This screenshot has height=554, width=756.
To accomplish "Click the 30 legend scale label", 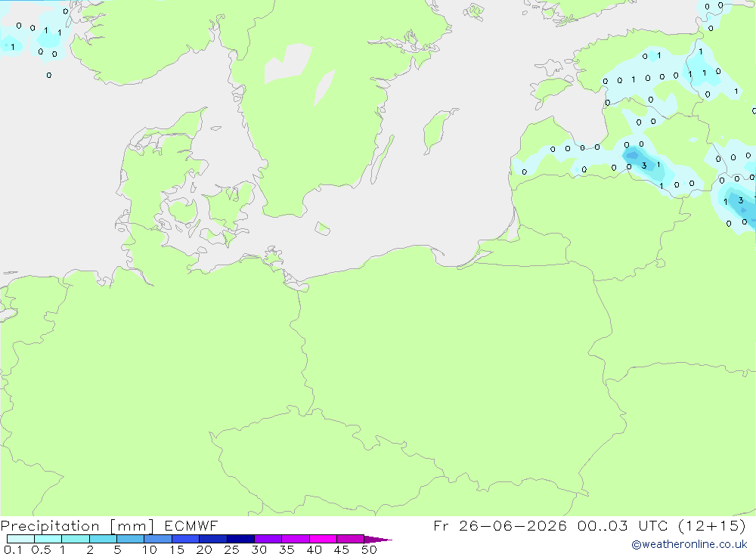I will 259,549.
